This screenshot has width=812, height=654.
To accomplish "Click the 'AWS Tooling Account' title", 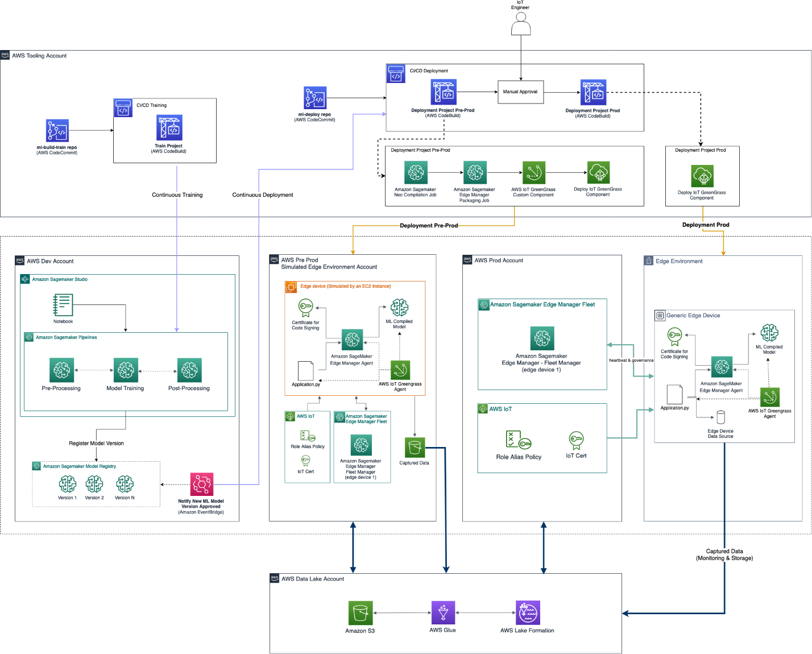I will click(39, 56).
